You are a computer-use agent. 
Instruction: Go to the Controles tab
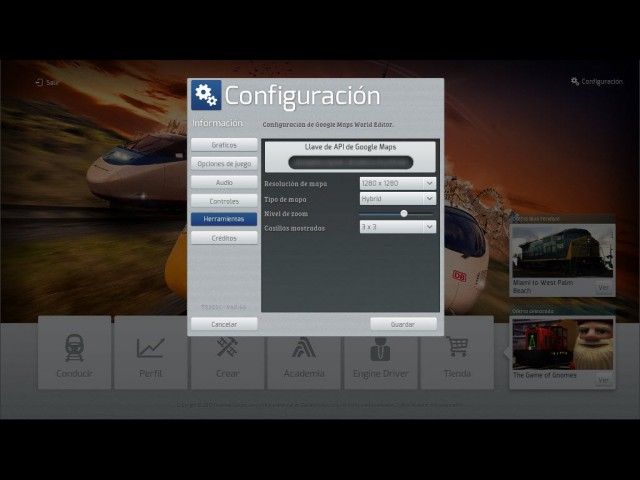224,201
